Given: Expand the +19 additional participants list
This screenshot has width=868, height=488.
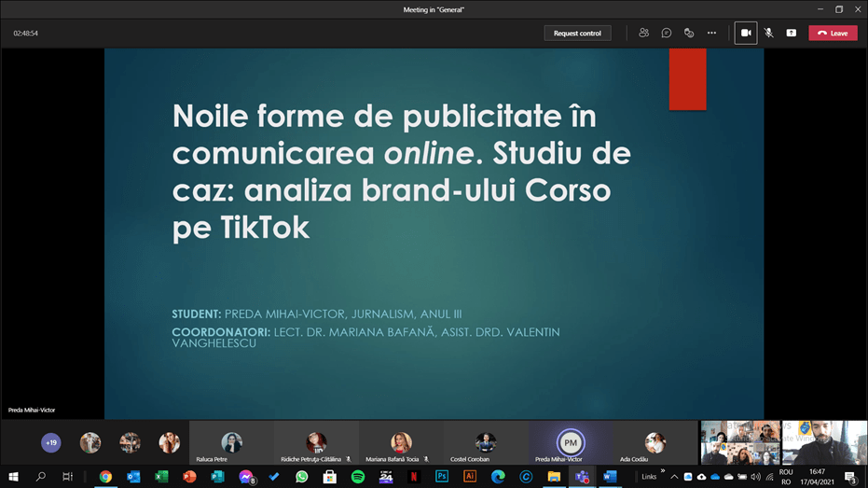Looking at the screenshot, I should click(x=51, y=442).
